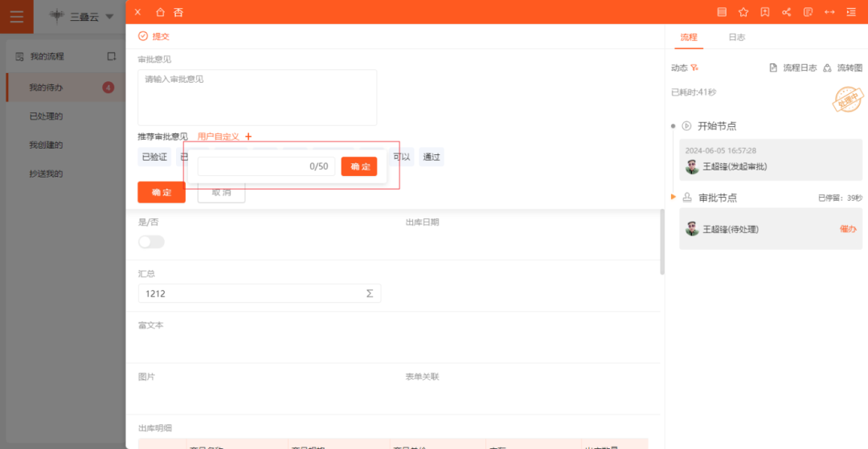The image size is (868, 449).
Task: Click the icon right of 我的流程
Action: [x=111, y=56]
